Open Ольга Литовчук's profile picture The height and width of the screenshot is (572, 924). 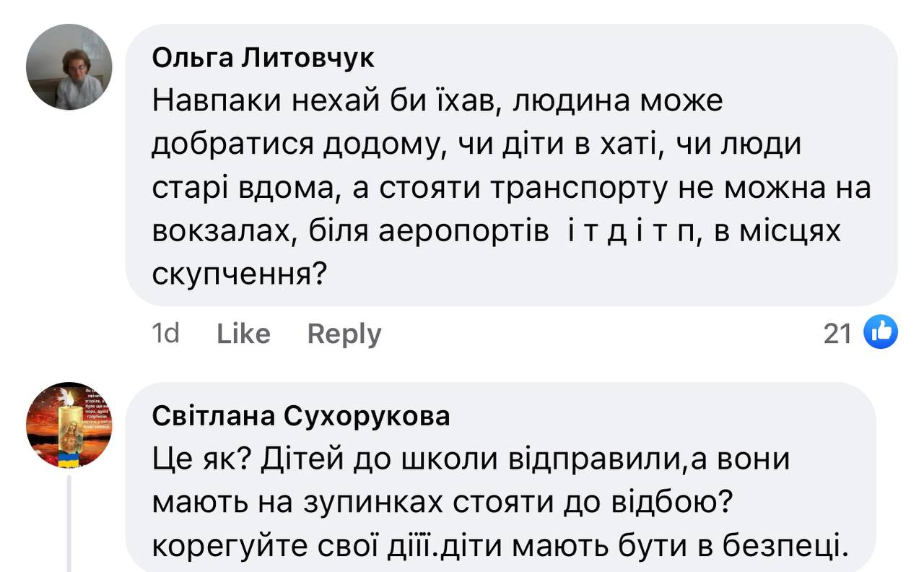click(x=69, y=67)
